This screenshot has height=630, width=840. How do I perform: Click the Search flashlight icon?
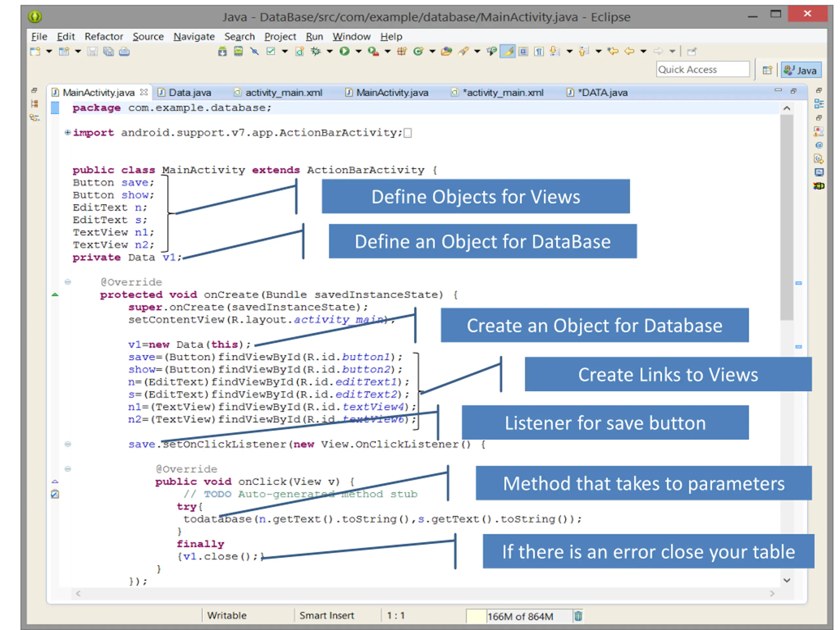[x=463, y=51]
